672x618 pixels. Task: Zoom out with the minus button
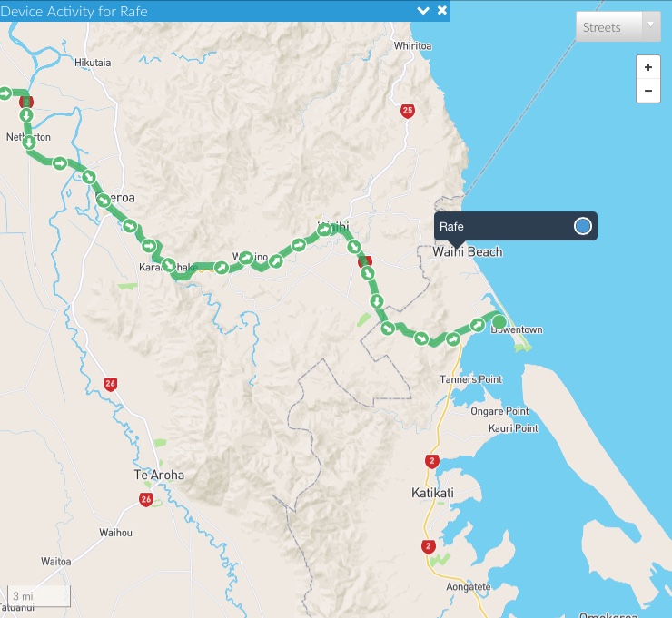[x=647, y=91]
